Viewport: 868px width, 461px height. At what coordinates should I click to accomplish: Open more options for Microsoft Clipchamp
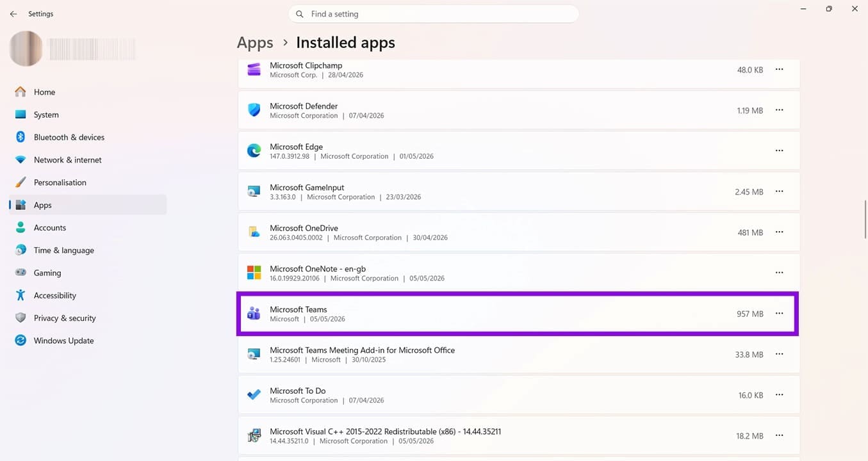pyautogui.click(x=780, y=69)
